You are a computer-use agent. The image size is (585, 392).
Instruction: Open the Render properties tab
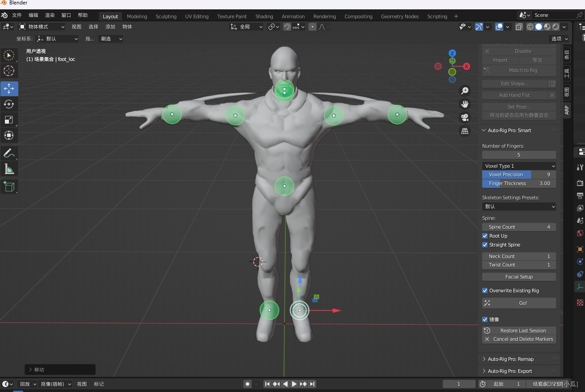(x=580, y=183)
